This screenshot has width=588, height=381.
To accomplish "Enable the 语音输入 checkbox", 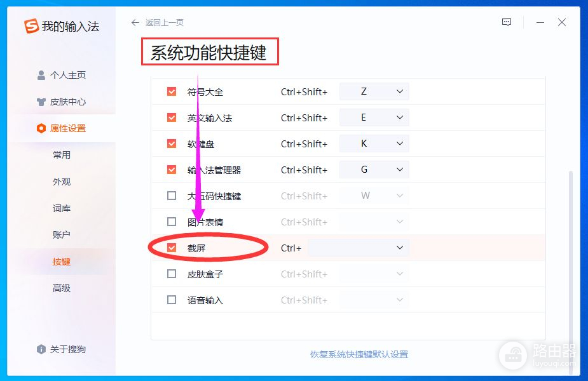I will (172, 300).
